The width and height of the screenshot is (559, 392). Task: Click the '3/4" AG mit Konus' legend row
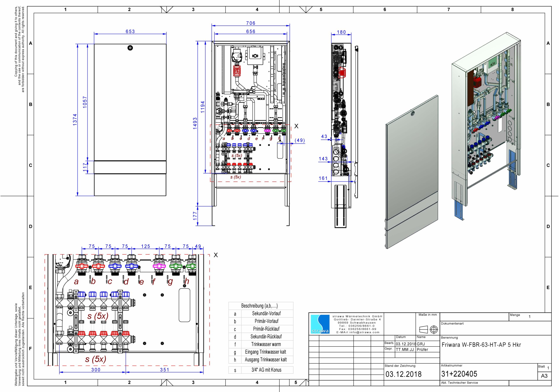(x=261, y=370)
